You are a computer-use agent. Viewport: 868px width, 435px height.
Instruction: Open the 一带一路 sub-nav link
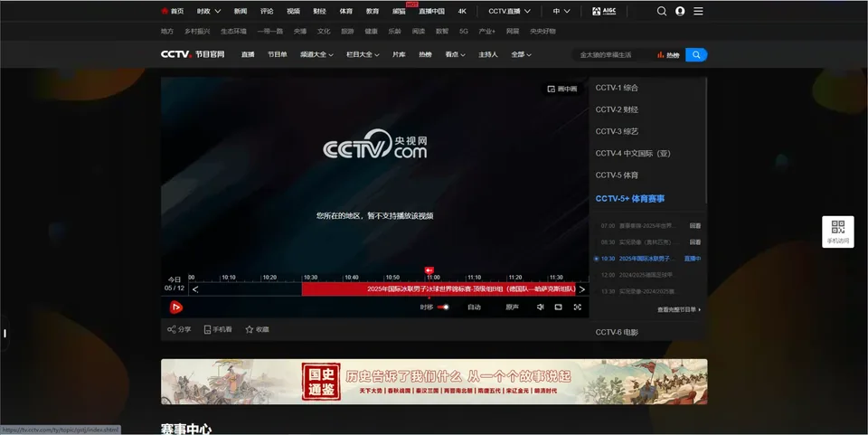(x=270, y=32)
